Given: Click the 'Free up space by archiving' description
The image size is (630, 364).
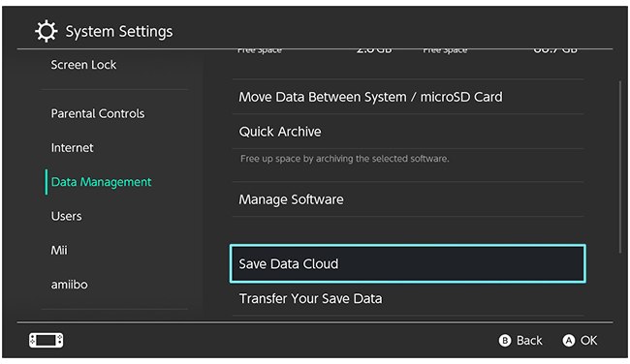Looking at the screenshot, I should (x=345, y=159).
